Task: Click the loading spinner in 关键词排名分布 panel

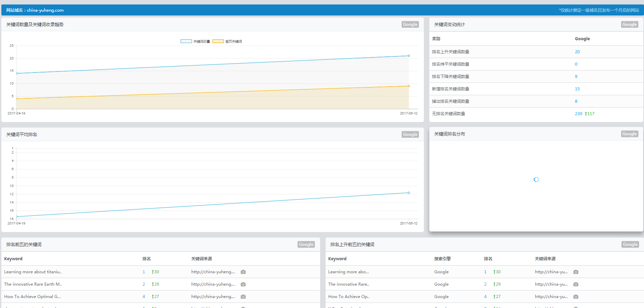Action: (x=536, y=179)
